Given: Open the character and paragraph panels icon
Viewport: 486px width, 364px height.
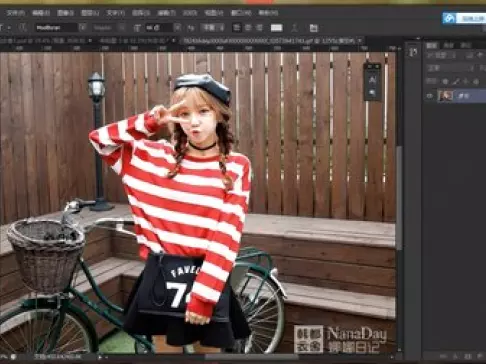Looking at the screenshot, I should pyautogui.click(x=313, y=28).
